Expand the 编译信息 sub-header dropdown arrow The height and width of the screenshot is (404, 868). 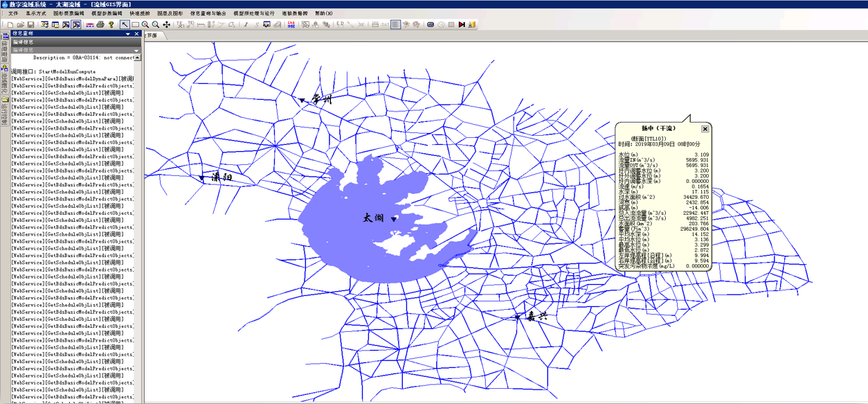pyautogui.click(x=136, y=51)
